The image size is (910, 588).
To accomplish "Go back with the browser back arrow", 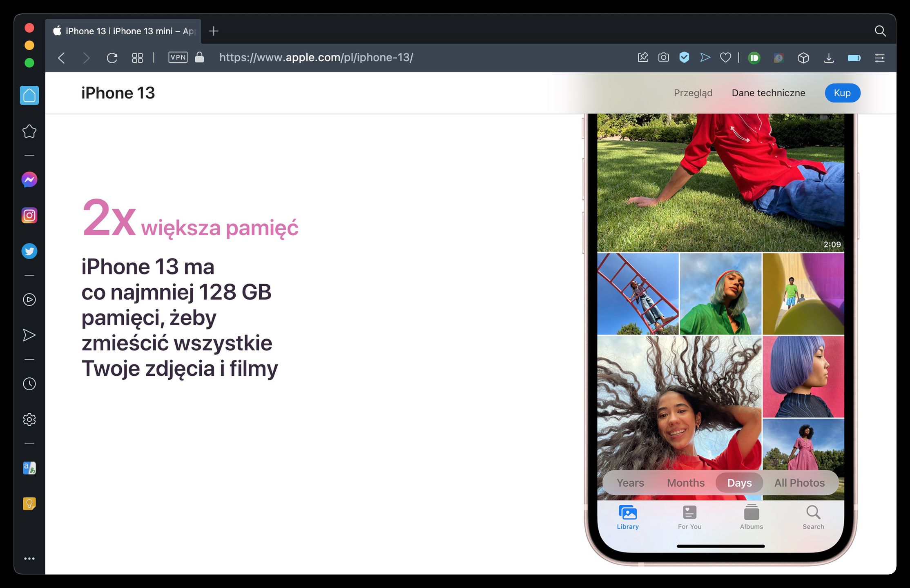I will coord(62,58).
